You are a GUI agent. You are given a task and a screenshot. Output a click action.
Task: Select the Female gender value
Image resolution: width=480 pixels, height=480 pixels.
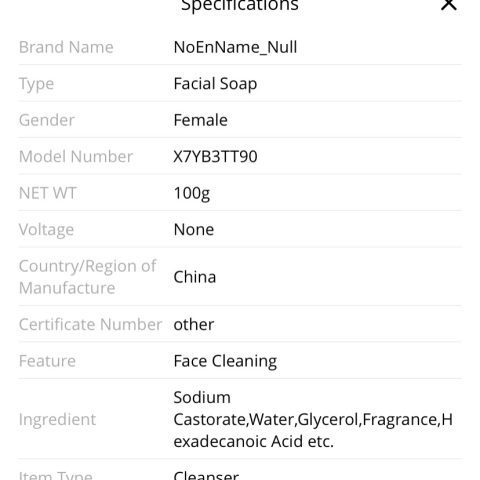click(201, 120)
